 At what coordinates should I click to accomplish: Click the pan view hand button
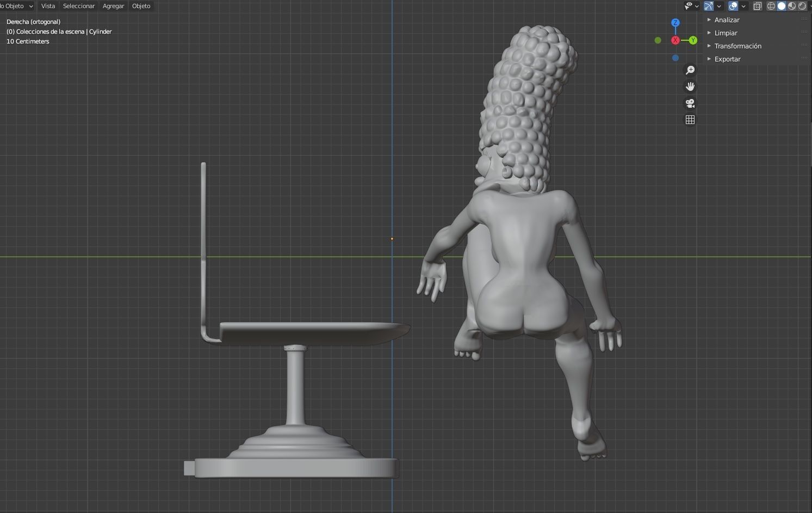(690, 86)
